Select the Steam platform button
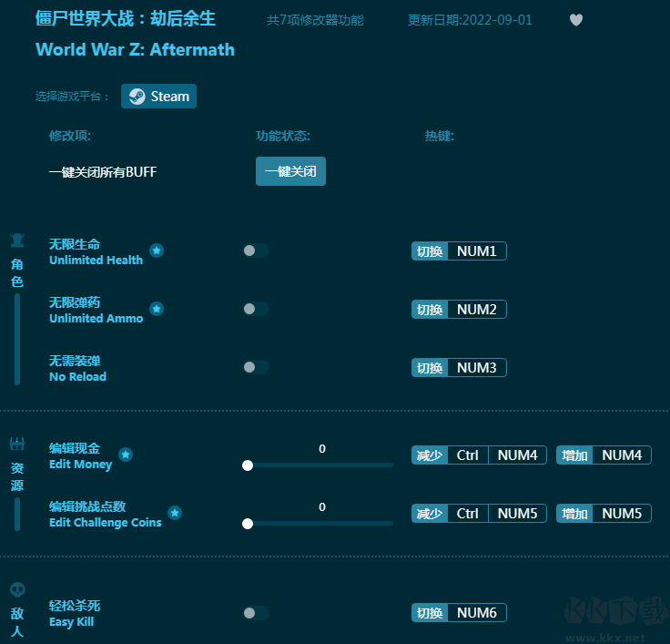670x644 pixels. click(x=159, y=97)
